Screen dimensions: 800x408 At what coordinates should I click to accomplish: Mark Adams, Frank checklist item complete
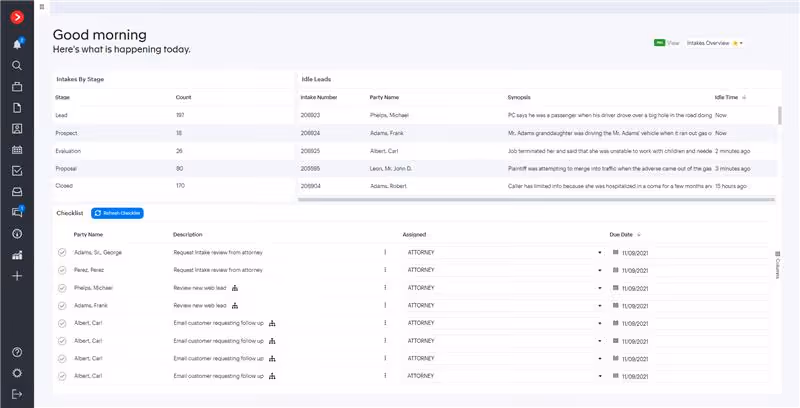(x=62, y=306)
